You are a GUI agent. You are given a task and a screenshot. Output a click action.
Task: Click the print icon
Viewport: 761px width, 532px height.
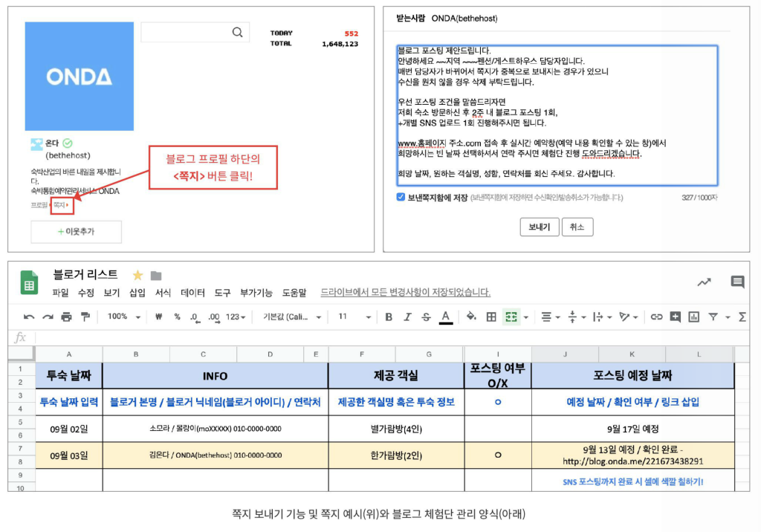point(66,317)
